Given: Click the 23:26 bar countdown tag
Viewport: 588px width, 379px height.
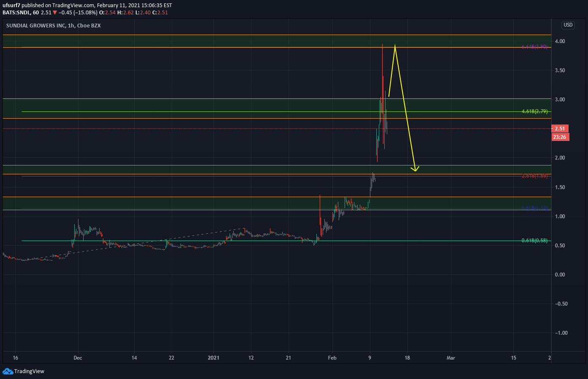Looking at the screenshot, I should tap(560, 137).
